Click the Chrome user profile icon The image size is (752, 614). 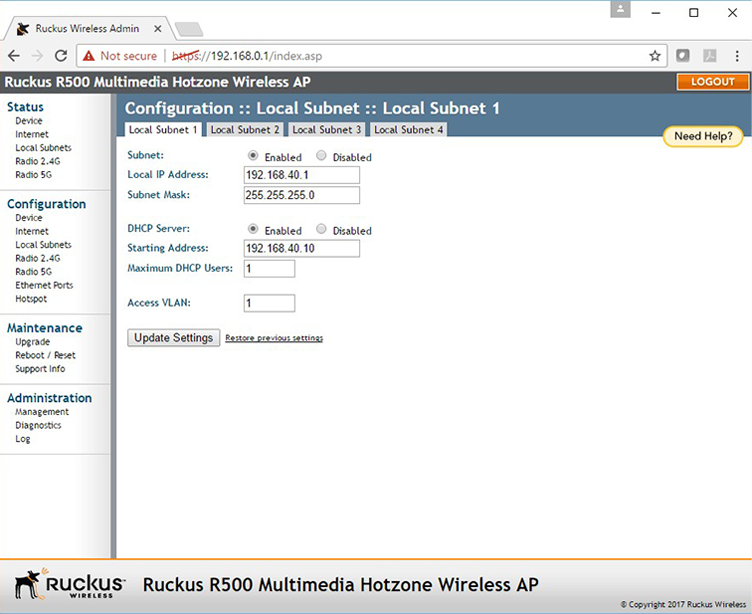pos(621,10)
